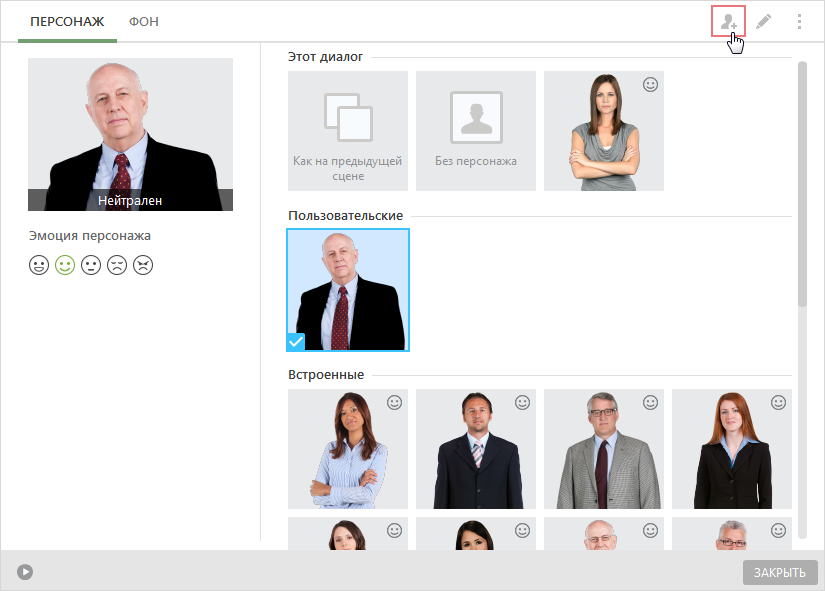Click the pencil edit icon
The image size is (825, 591).
click(x=763, y=22)
